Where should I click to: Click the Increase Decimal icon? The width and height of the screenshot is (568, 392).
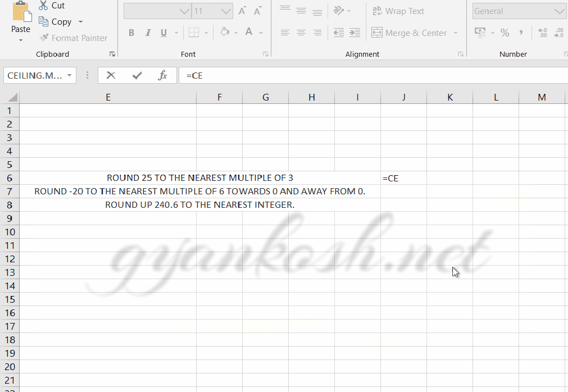pos(542,33)
